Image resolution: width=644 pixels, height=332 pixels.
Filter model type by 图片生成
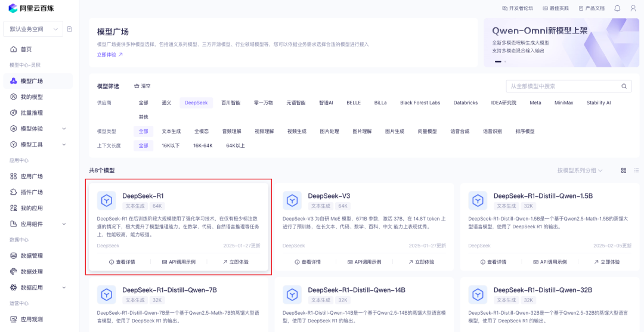coord(395,132)
